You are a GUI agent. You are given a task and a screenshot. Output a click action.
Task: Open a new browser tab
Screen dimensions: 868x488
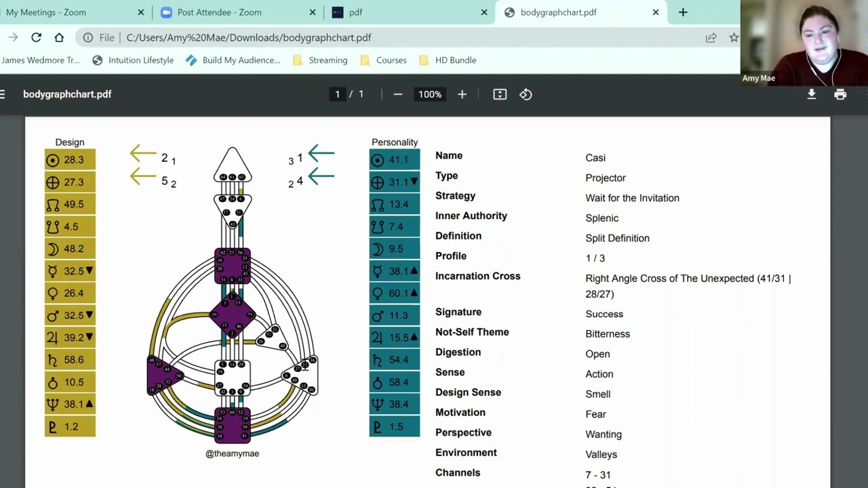[x=683, y=12]
